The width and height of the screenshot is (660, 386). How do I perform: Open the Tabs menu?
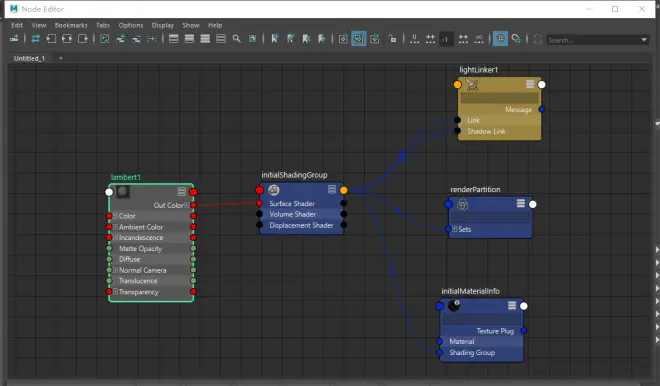tap(103, 25)
